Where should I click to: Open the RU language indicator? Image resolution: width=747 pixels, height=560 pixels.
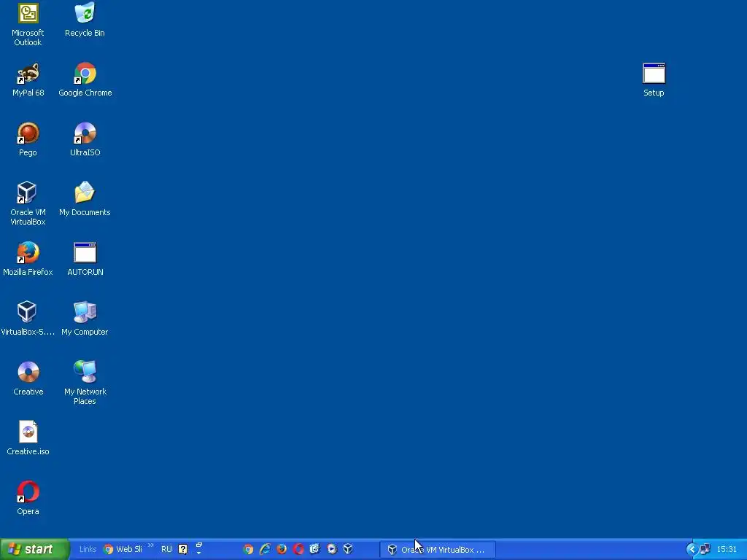pyautogui.click(x=166, y=549)
